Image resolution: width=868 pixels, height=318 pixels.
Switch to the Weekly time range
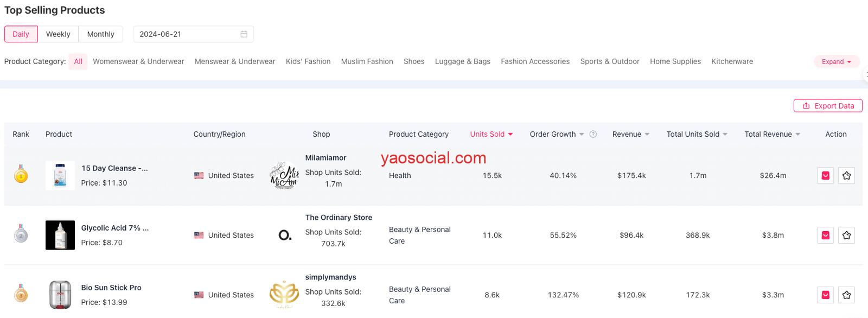point(58,34)
